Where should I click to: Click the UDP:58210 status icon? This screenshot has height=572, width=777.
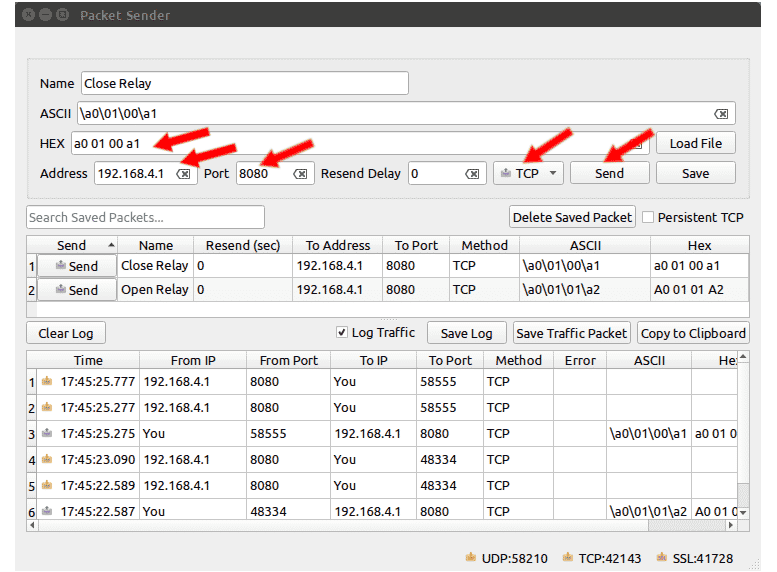471,558
